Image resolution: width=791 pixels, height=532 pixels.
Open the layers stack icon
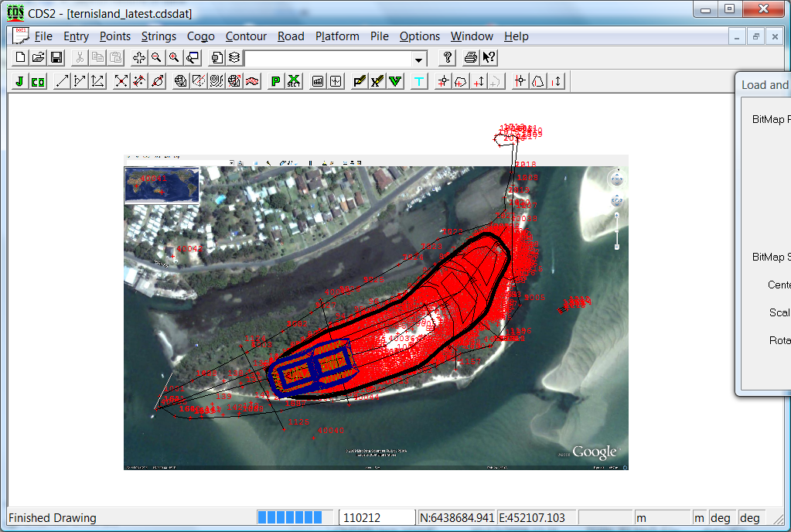(234, 58)
